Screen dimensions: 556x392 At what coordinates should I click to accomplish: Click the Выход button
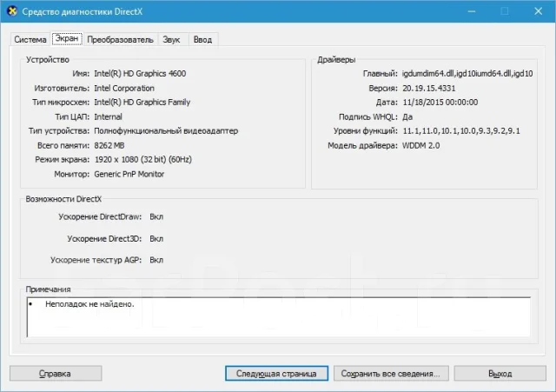pos(500,374)
